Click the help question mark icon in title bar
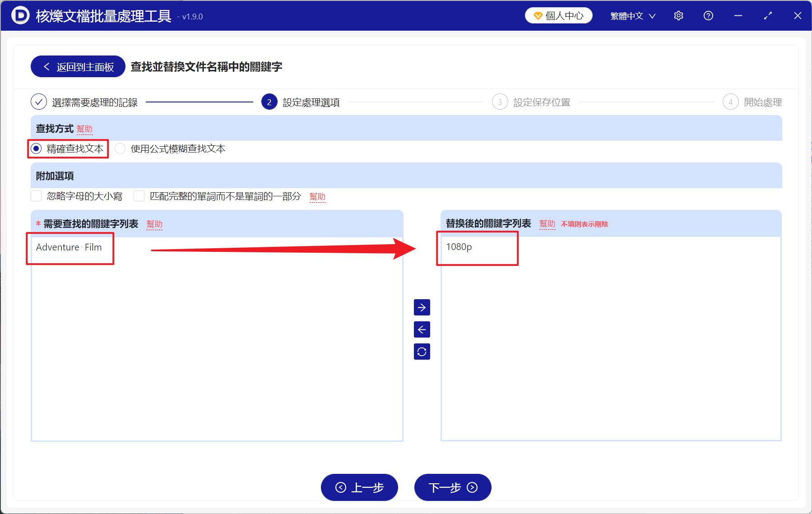 click(x=708, y=15)
